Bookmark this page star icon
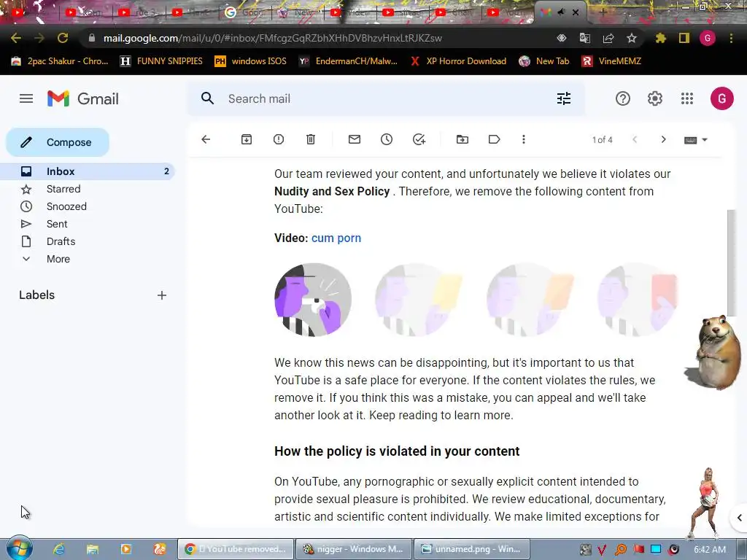 [632, 38]
